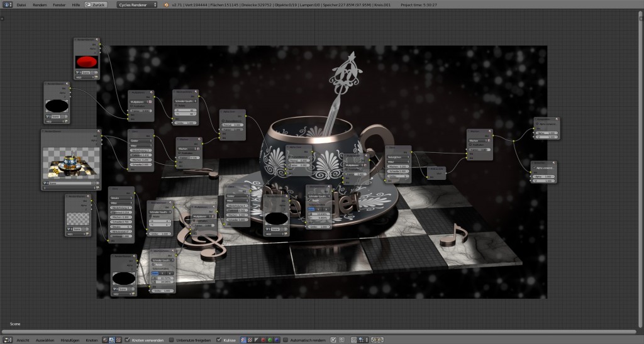Switch to shader node tree type
This screenshot has height=344, width=644.
(x=105, y=340)
